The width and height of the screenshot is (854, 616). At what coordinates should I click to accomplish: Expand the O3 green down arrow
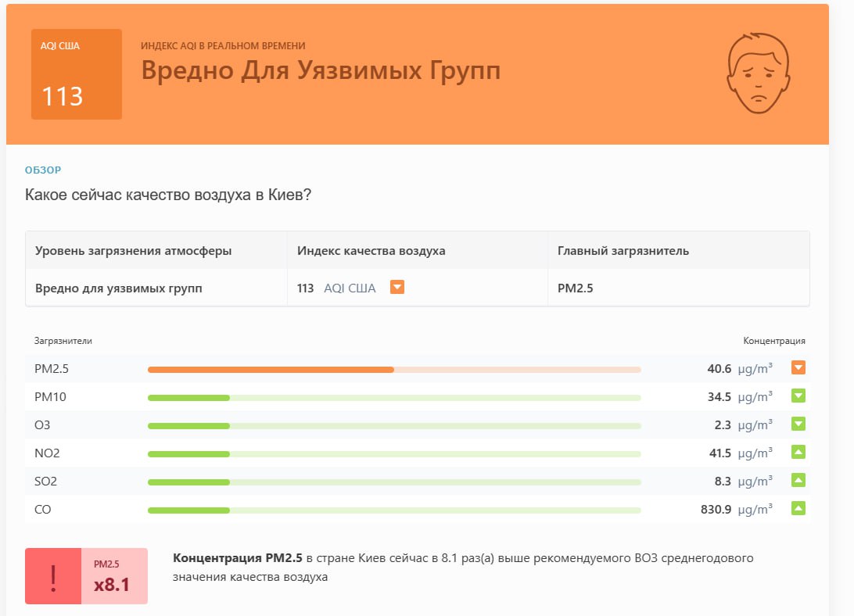pos(798,424)
